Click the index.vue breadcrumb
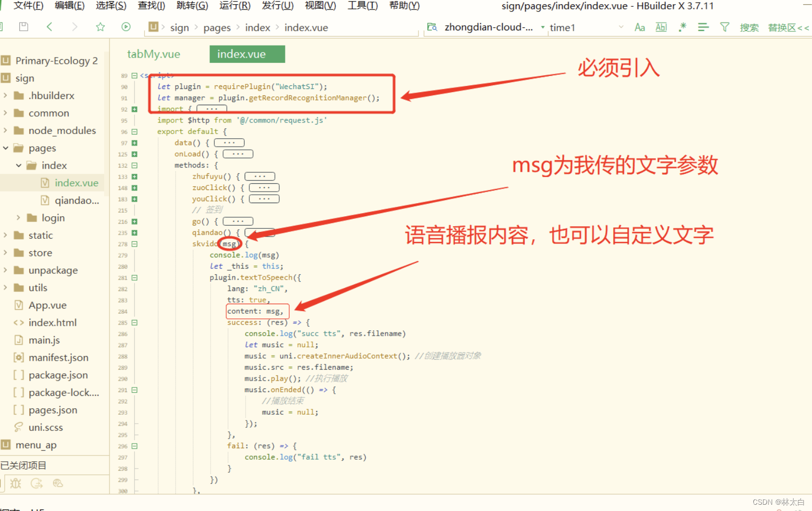Image resolution: width=812 pixels, height=511 pixels. [x=306, y=28]
